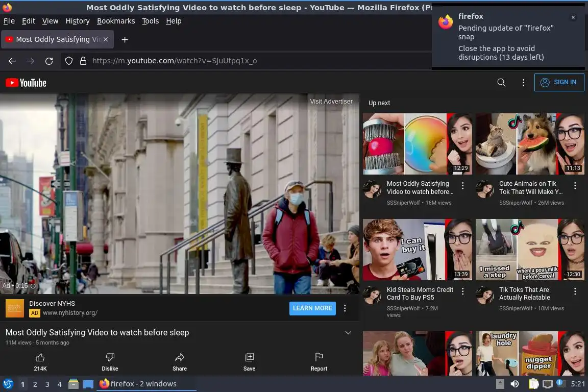Switch to workspace 3 in taskbar
Viewport: 588px width, 392px height.
47,384
